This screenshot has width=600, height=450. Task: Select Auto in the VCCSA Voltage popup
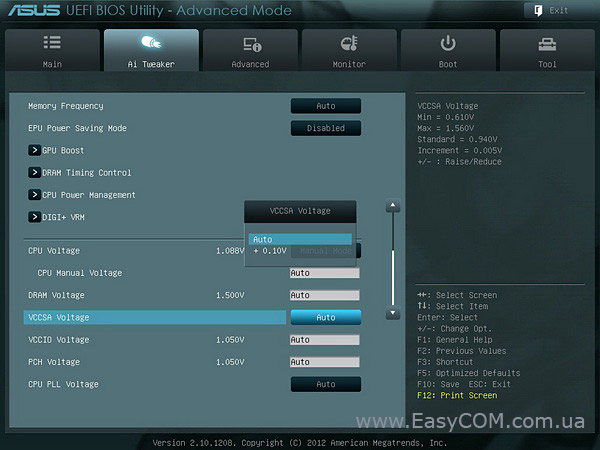point(300,239)
